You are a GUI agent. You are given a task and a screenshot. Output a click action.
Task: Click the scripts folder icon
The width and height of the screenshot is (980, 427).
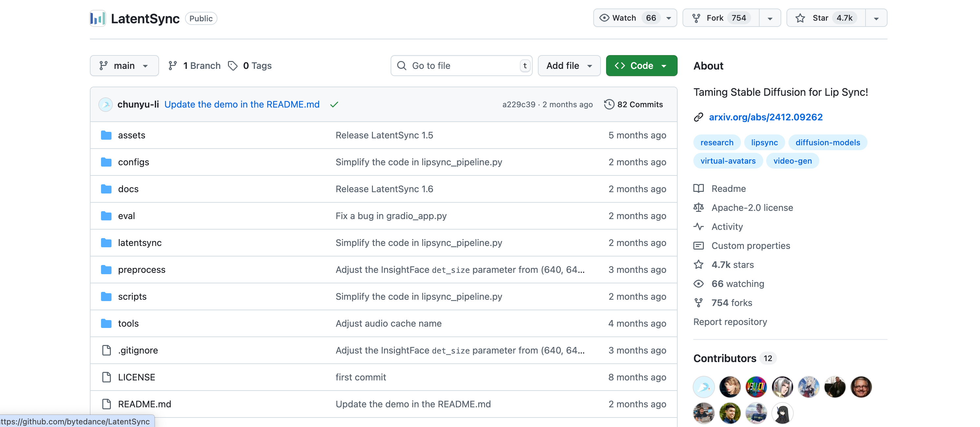tap(106, 296)
